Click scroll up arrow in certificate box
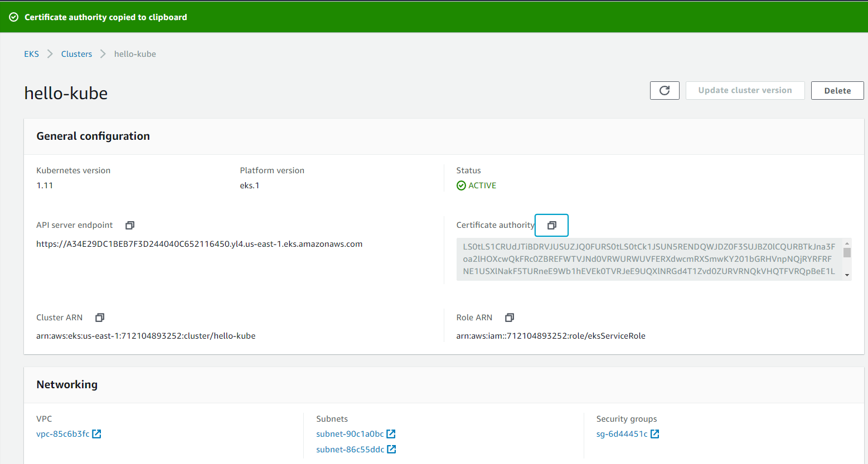Screen dimensions: 868x464 [847, 243]
